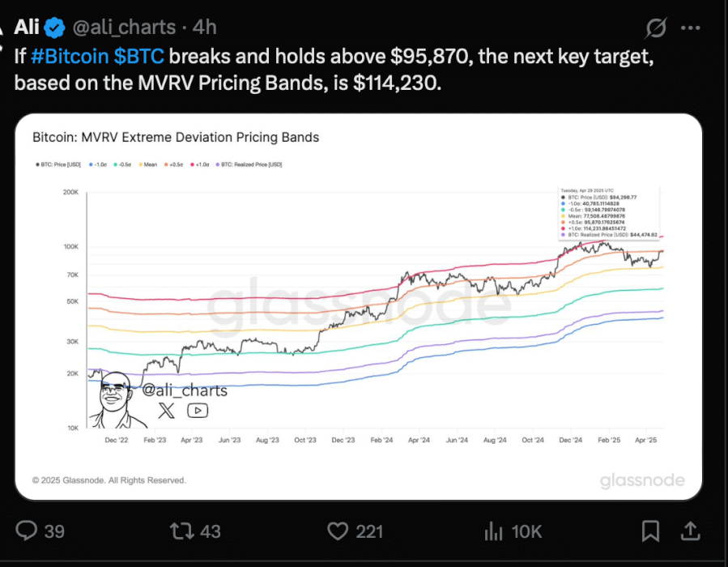
Task: Click the 10K views count
Action: (526, 531)
